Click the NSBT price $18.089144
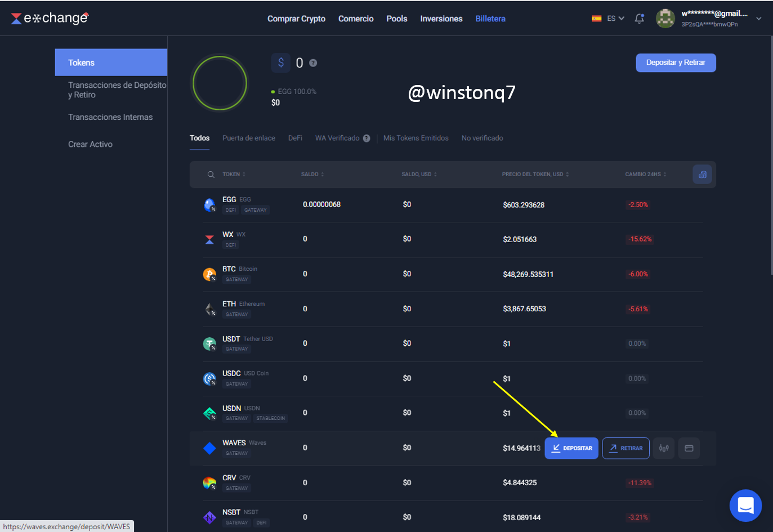 pyautogui.click(x=521, y=518)
